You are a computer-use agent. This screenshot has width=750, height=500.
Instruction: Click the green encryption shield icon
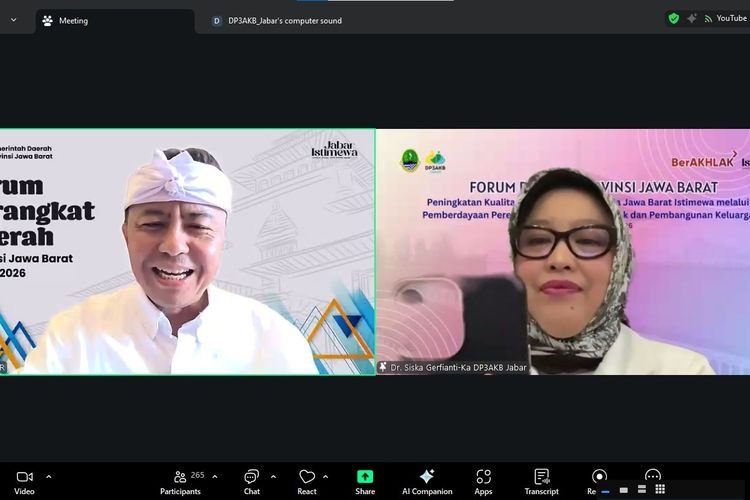(673, 19)
